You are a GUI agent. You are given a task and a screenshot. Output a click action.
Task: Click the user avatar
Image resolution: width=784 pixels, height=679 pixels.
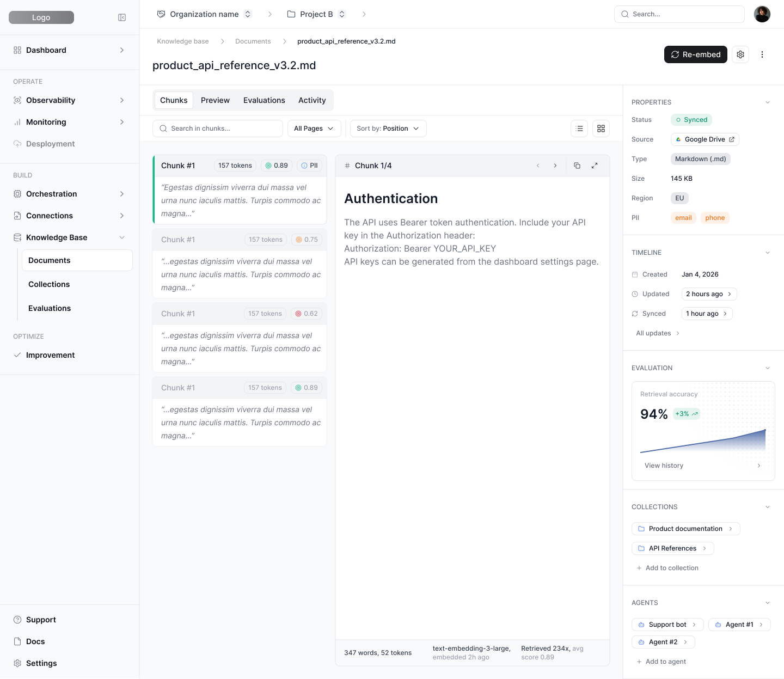point(762,14)
